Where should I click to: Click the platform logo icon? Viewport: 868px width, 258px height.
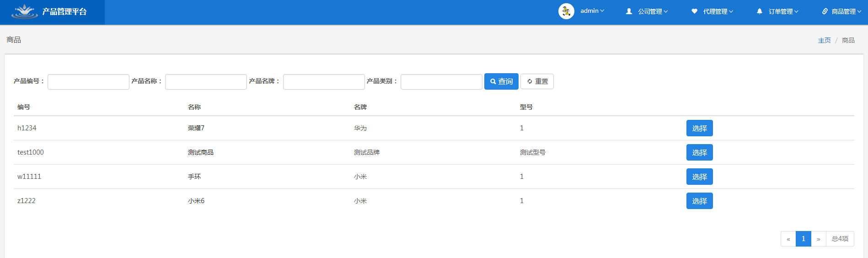[x=25, y=11]
